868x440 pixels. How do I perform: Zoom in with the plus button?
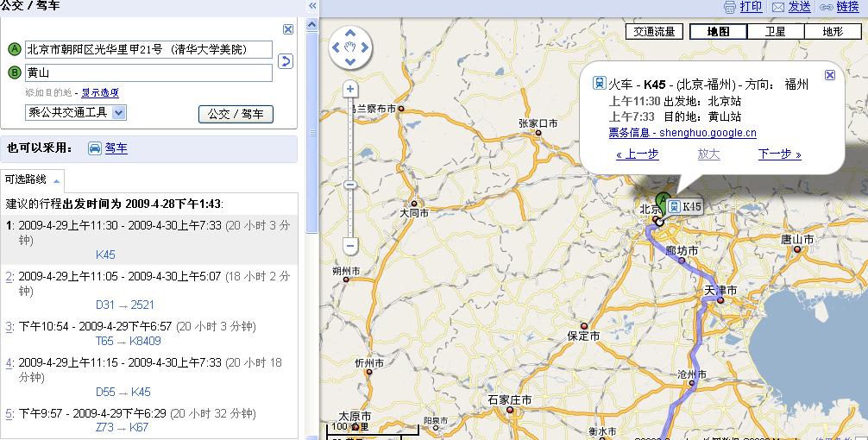[x=350, y=89]
